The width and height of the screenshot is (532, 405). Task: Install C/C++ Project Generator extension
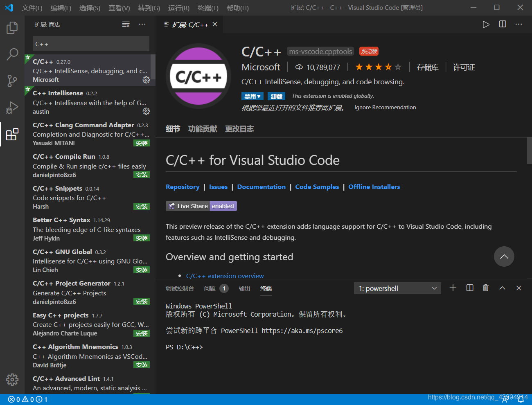click(x=142, y=301)
